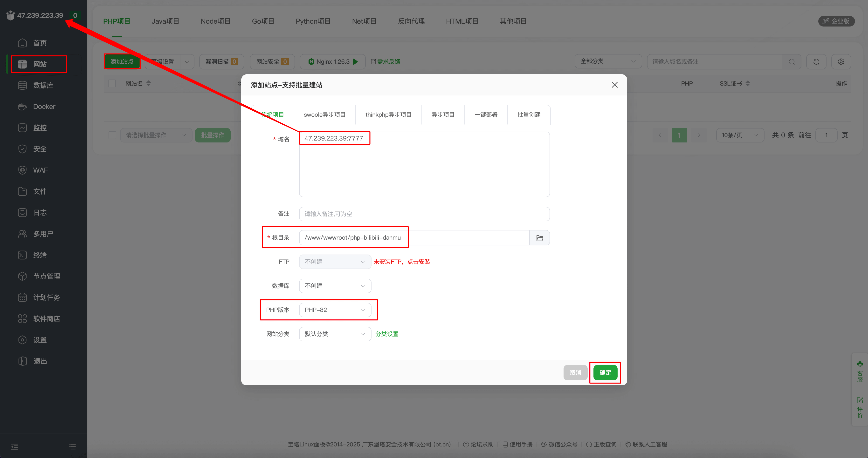The image size is (868, 458).
Task: Open the 全部分类 category filter dropdown
Action: 607,61
